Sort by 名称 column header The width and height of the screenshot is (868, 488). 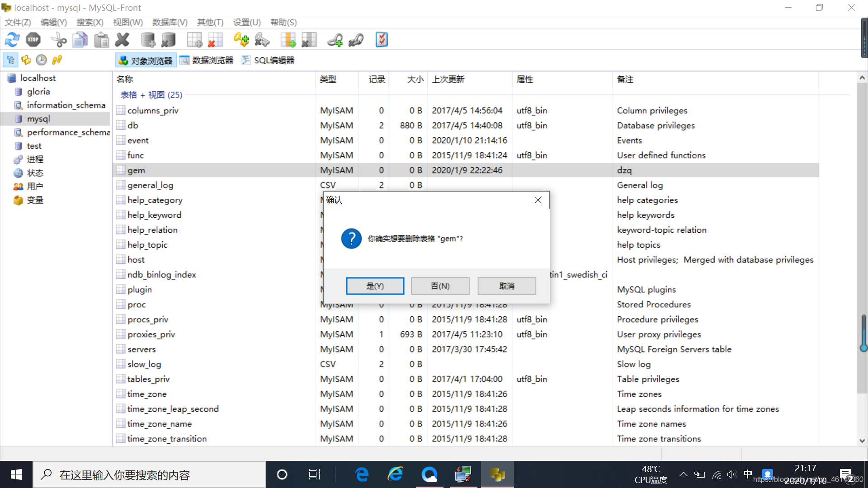tap(214, 79)
